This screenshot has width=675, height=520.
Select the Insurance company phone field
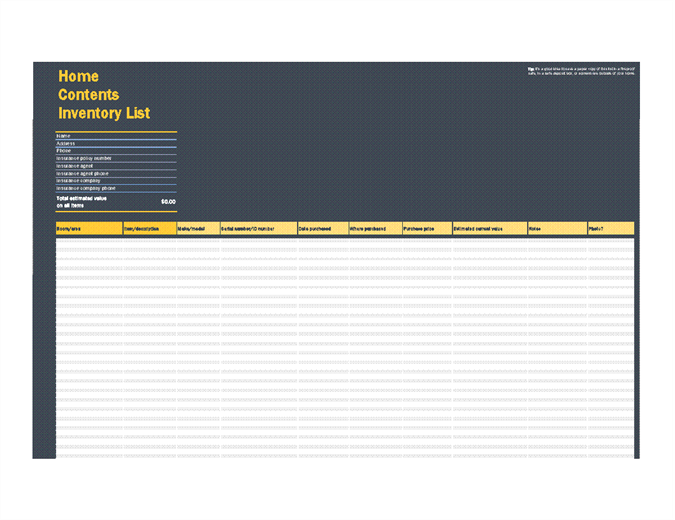(x=116, y=188)
